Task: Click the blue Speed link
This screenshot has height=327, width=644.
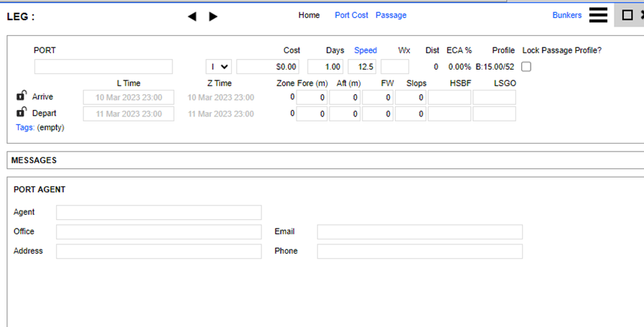Action: 365,50
